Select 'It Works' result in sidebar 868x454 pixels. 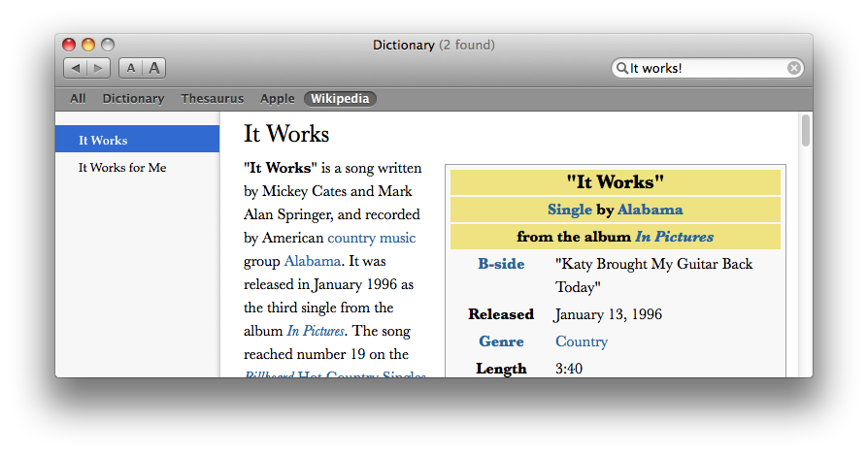pos(137,139)
